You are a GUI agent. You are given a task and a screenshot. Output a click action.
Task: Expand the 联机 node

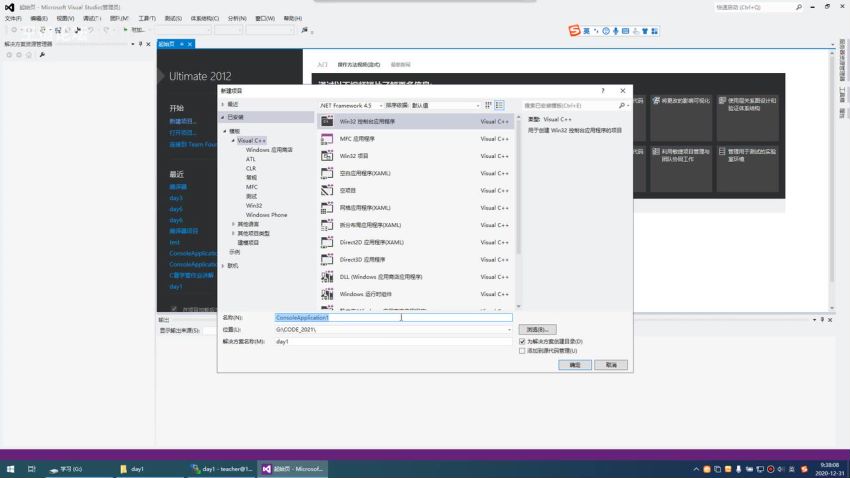pyautogui.click(x=223, y=266)
